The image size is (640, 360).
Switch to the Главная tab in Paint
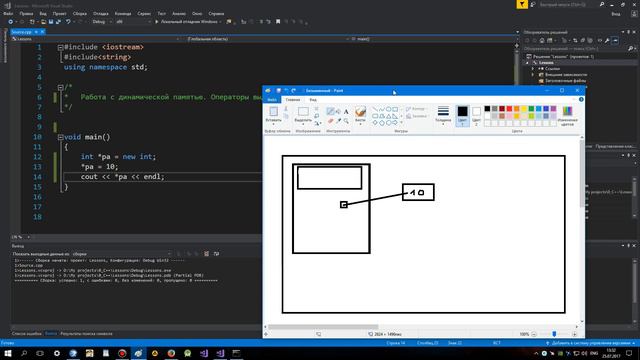click(293, 100)
